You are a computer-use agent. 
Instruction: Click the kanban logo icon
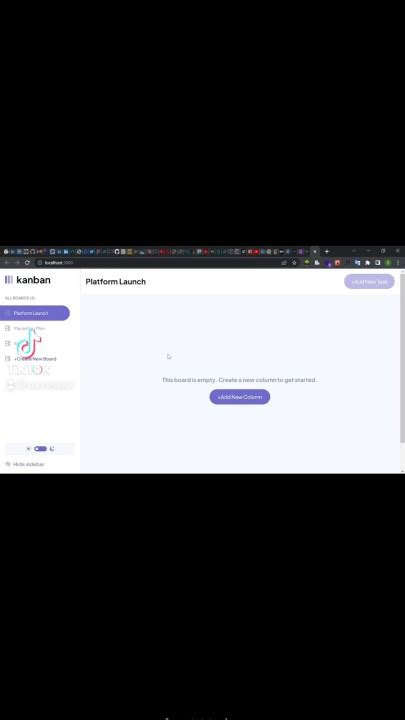pos(9,280)
